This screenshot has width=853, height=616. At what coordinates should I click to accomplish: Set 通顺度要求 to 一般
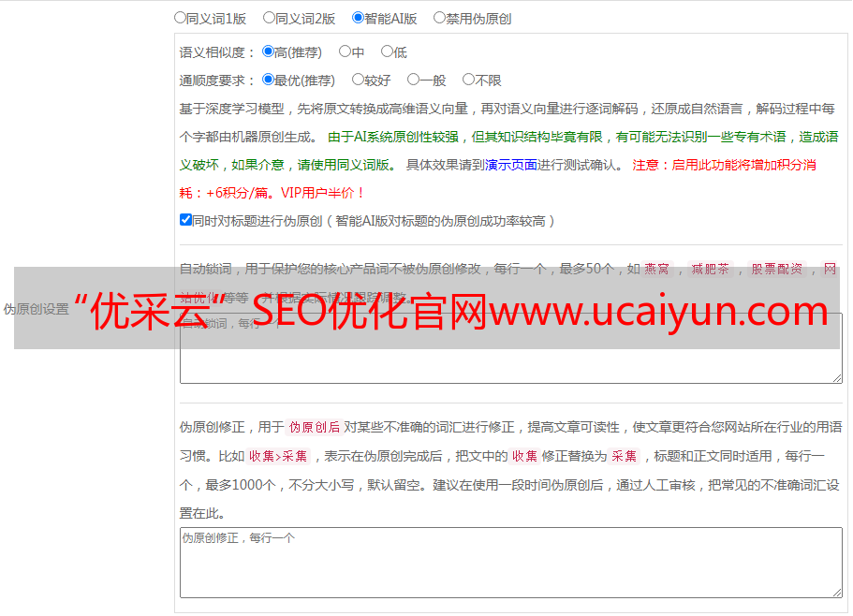[413, 81]
